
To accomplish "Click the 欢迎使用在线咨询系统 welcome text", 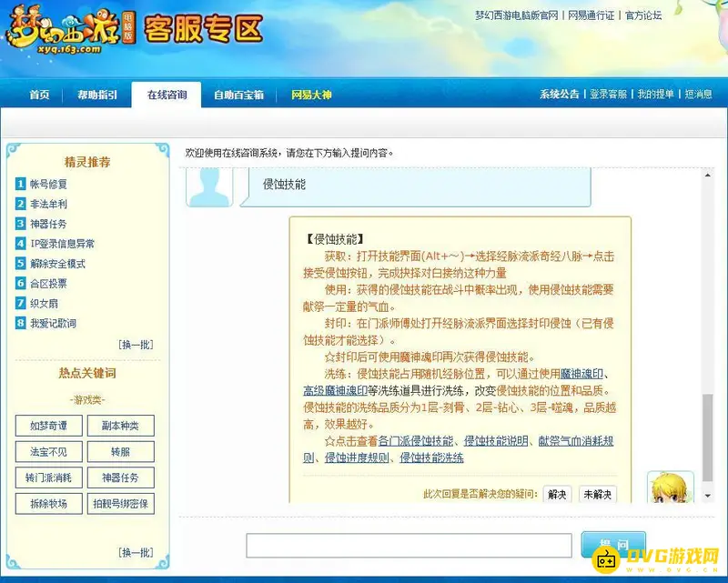I will click(288, 153).
